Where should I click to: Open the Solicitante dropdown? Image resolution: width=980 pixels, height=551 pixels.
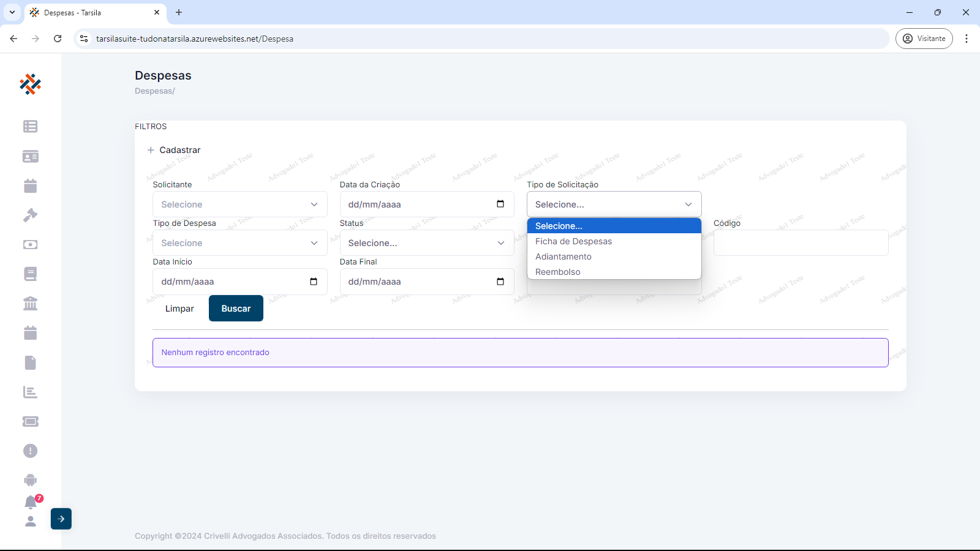[239, 204]
